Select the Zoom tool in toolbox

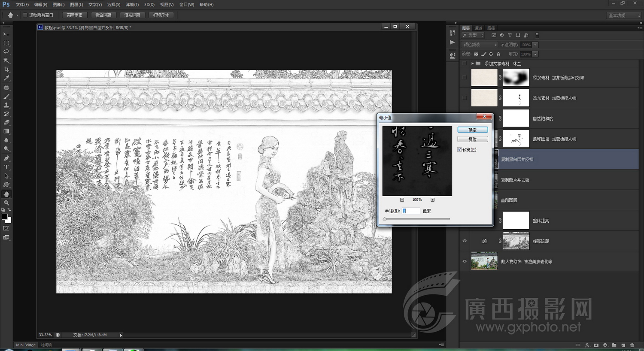click(x=6, y=203)
